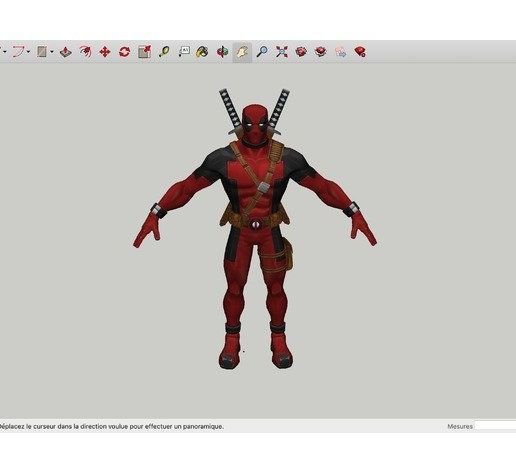The image size is (516, 472).
Task: Activate the Orbit tool
Action: tap(223, 52)
